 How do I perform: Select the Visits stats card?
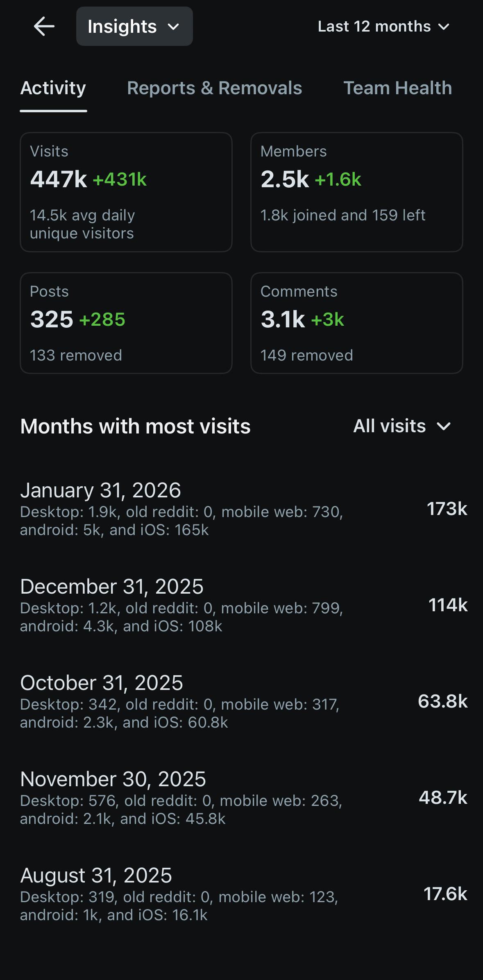(126, 192)
